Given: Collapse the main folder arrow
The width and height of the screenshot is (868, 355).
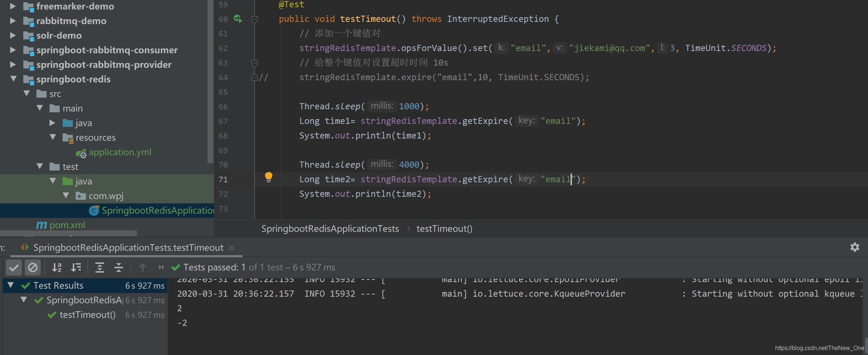Looking at the screenshot, I should click(x=40, y=108).
